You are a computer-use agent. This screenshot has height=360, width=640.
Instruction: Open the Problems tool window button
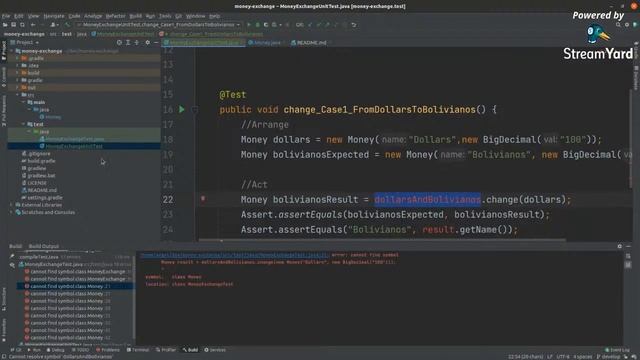[108, 350]
